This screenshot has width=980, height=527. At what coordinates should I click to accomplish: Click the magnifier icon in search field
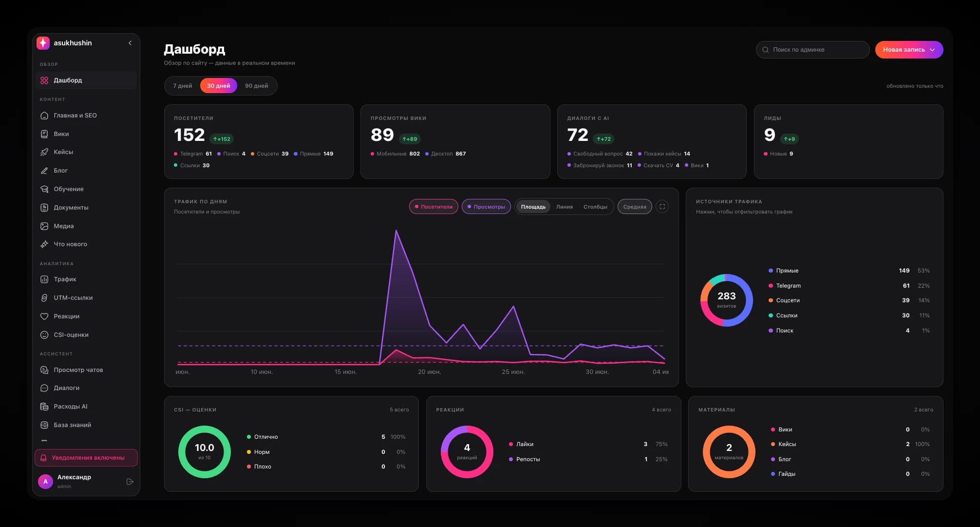[766, 50]
